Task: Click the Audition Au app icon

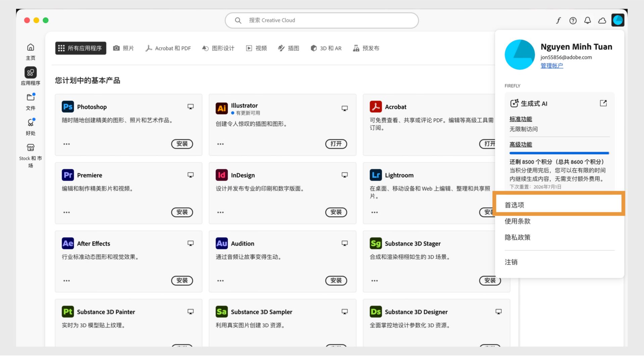Action: [222, 243]
